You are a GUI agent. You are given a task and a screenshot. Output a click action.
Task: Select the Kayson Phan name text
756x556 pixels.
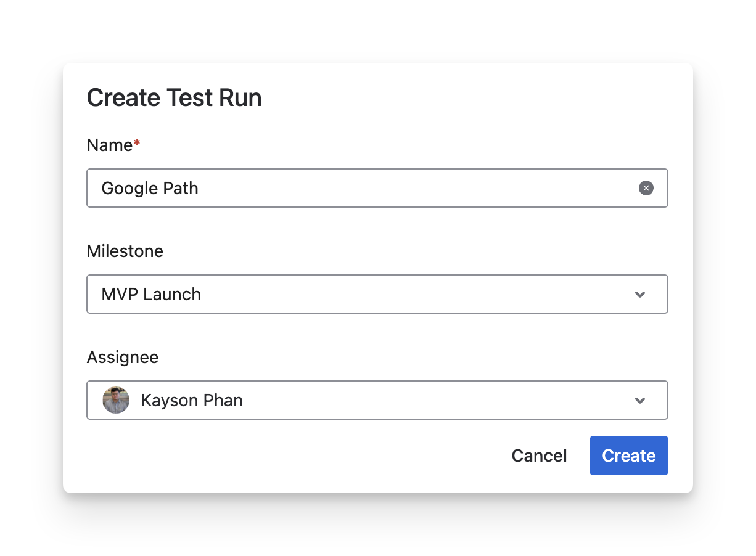(192, 401)
